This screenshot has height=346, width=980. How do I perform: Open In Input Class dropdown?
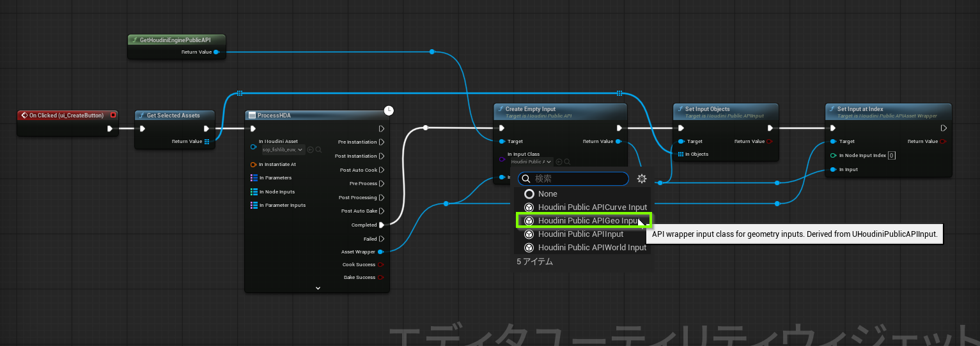pyautogui.click(x=532, y=162)
